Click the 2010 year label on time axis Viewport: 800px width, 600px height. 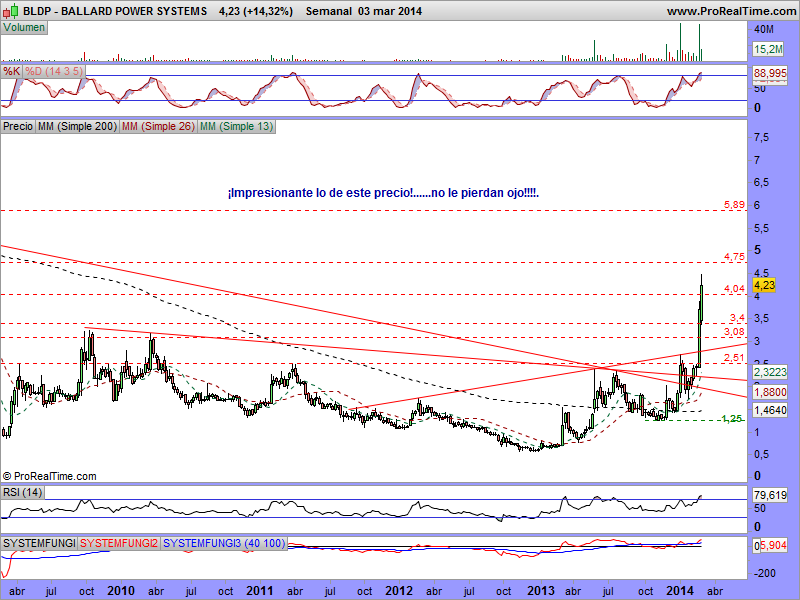(x=121, y=591)
